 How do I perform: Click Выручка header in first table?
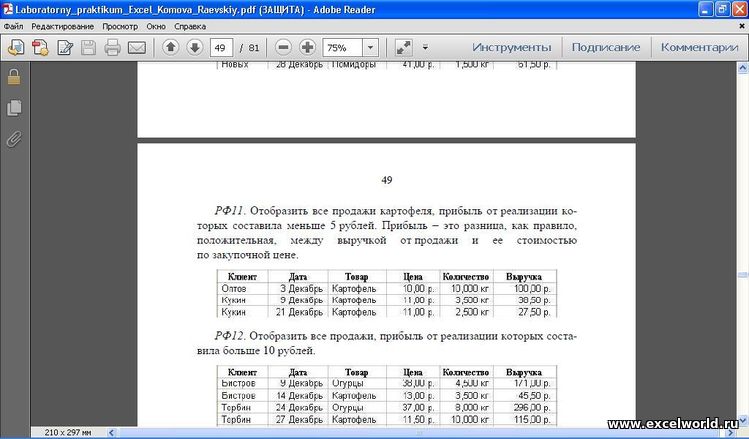[524, 277]
